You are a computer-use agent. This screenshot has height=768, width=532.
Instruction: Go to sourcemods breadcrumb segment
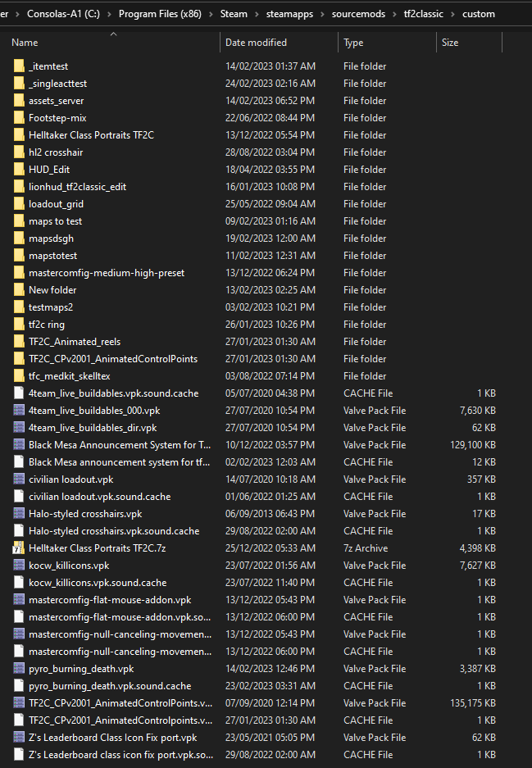coord(358,14)
